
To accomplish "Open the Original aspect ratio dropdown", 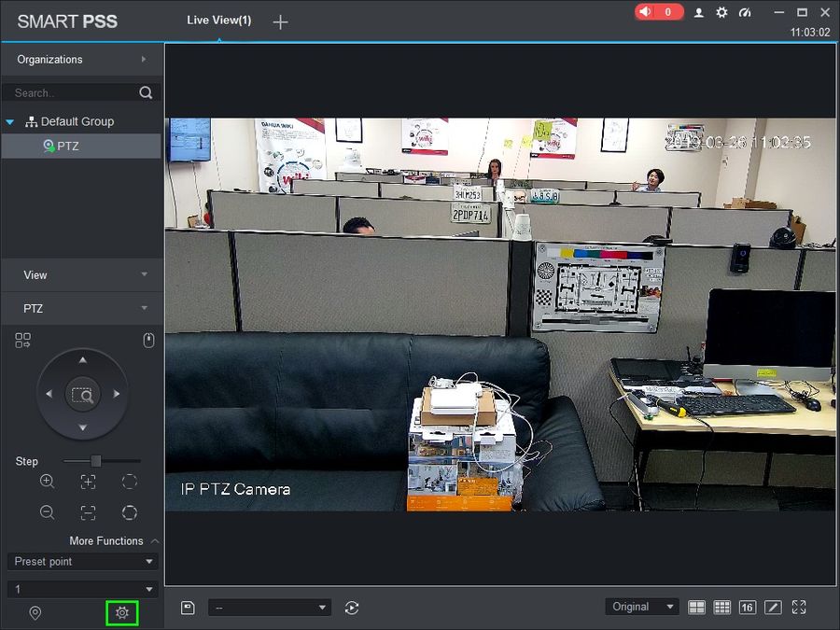I will coord(642,607).
